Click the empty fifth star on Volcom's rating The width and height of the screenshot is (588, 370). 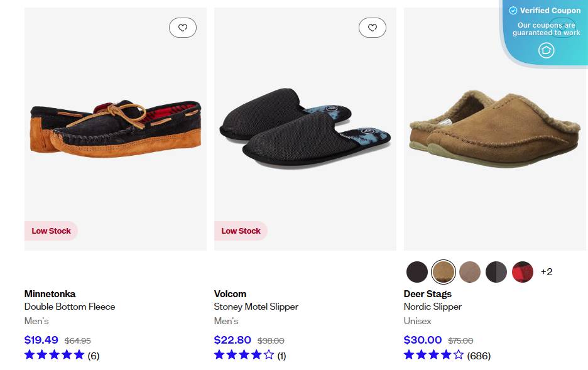270,355
